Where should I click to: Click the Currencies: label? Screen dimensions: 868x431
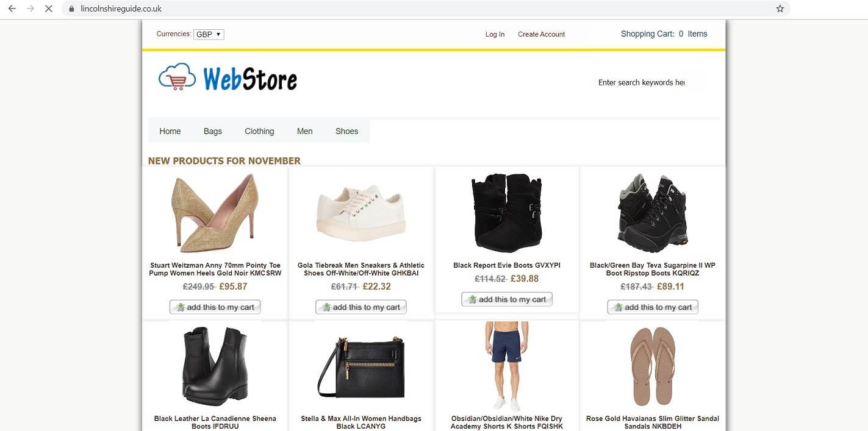click(x=174, y=34)
